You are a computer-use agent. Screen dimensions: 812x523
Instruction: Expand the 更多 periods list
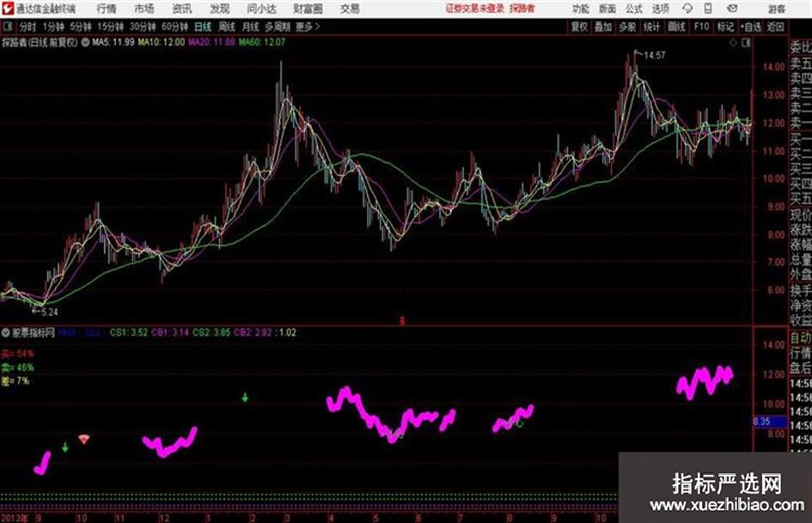pos(308,27)
